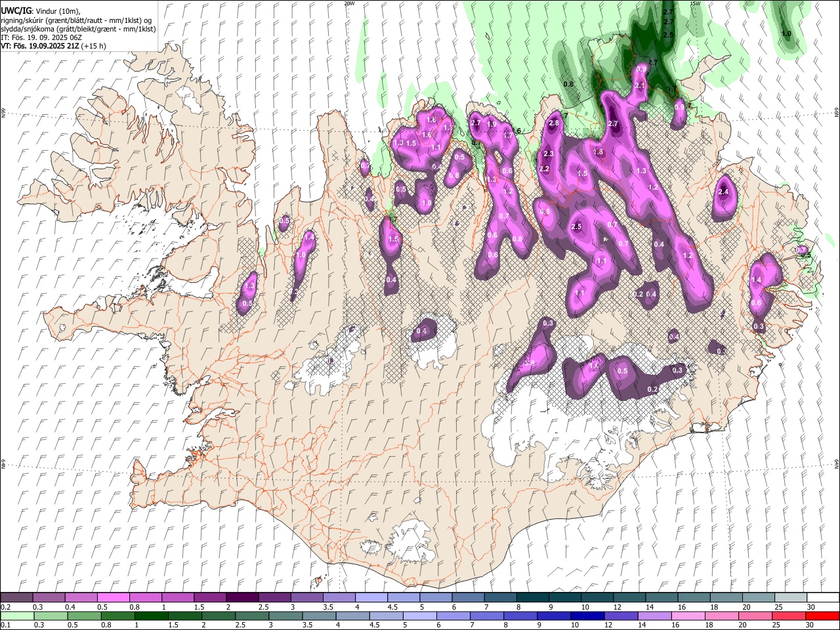Image resolution: width=840 pixels, height=630 pixels.
Task: Click the '2.1' snowfall value on the map
Action: pyautogui.click(x=640, y=86)
